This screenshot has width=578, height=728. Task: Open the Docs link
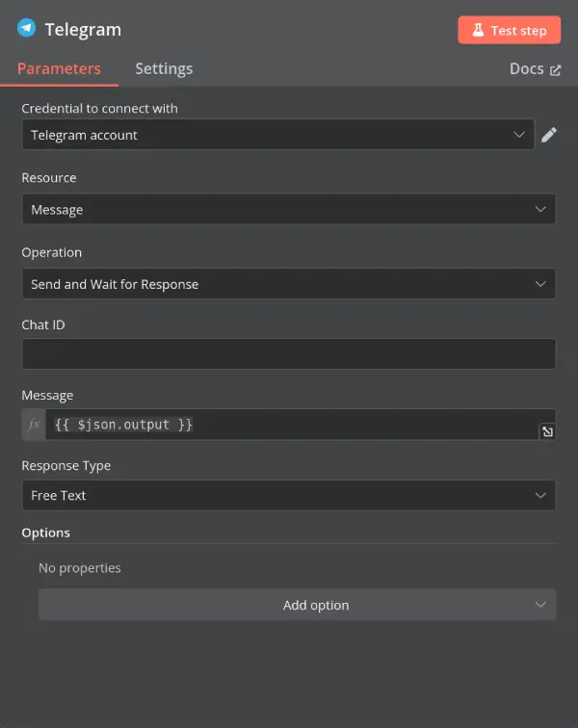(x=528, y=69)
